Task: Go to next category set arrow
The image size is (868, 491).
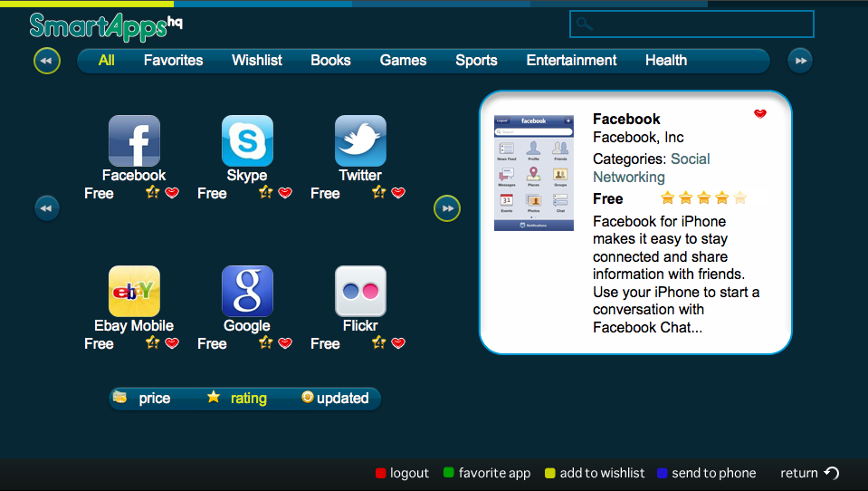Action: pyautogui.click(x=800, y=61)
